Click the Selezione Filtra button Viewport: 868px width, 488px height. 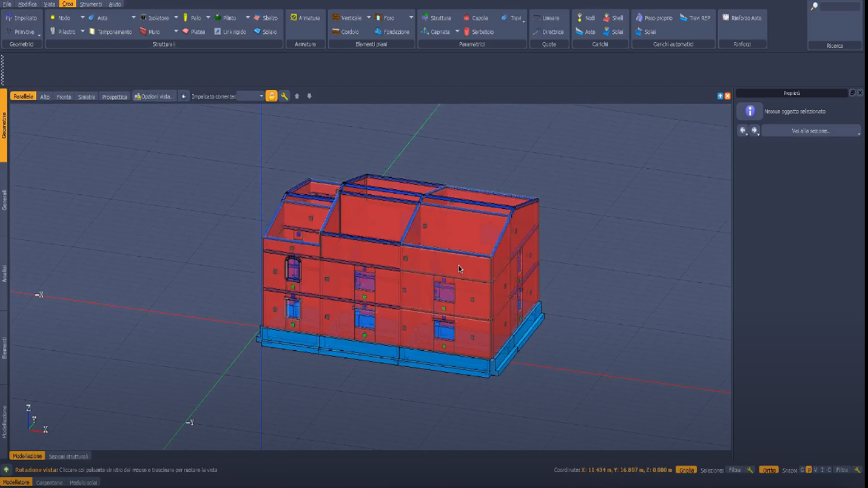click(x=735, y=470)
